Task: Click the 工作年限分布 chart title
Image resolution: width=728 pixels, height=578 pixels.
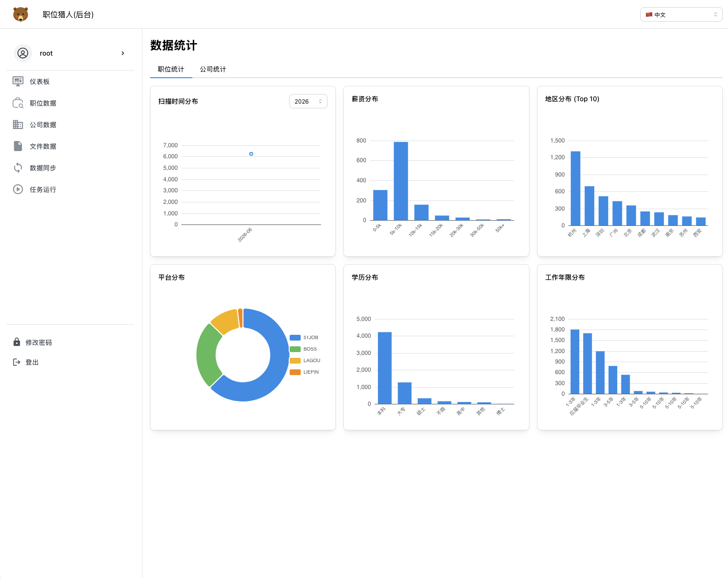Action: click(x=565, y=277)
